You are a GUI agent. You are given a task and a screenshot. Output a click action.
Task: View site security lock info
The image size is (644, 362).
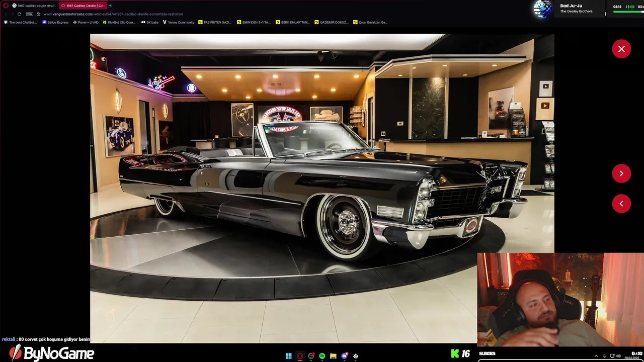(38, 14)
